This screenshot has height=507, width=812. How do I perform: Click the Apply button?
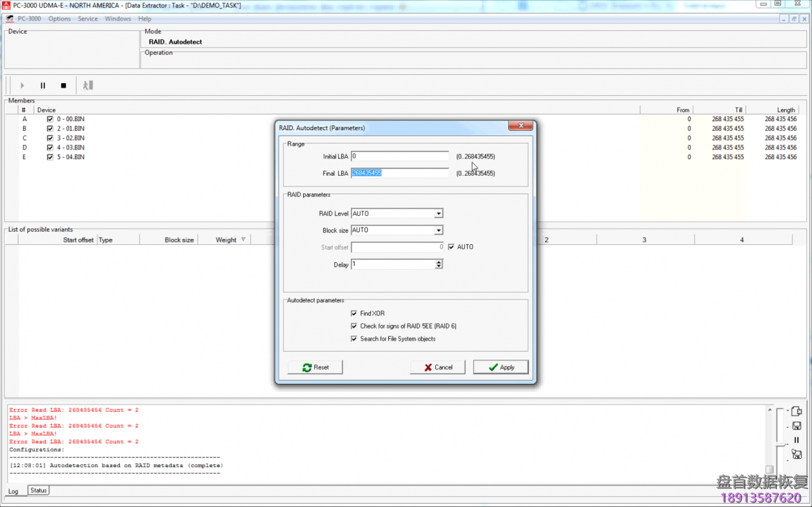pos(501,367)
